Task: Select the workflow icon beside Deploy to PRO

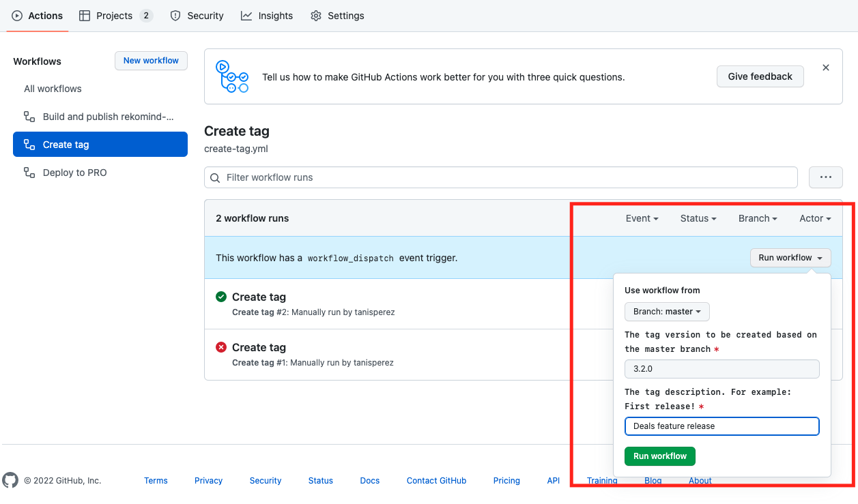Action: click(x=29, y=173)
